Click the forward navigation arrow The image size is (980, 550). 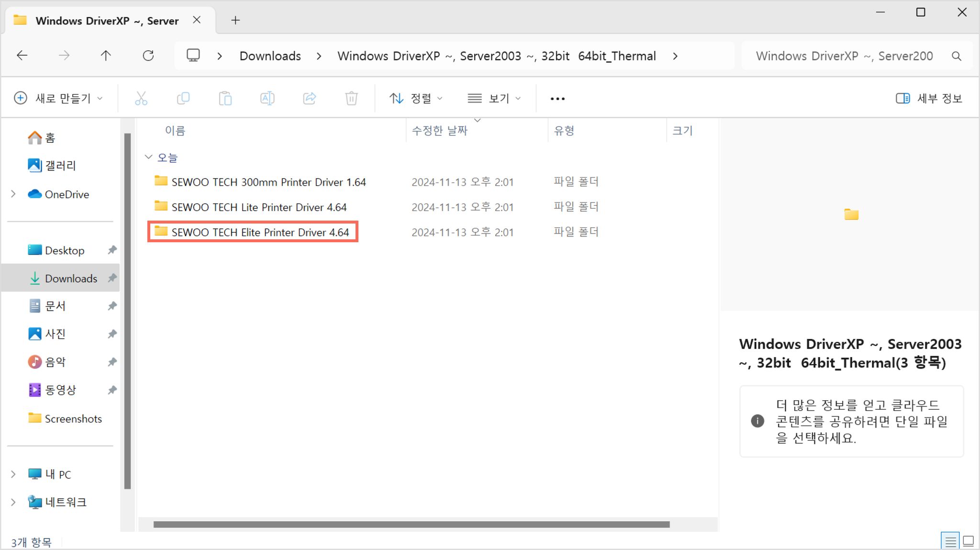click(64, 56)
